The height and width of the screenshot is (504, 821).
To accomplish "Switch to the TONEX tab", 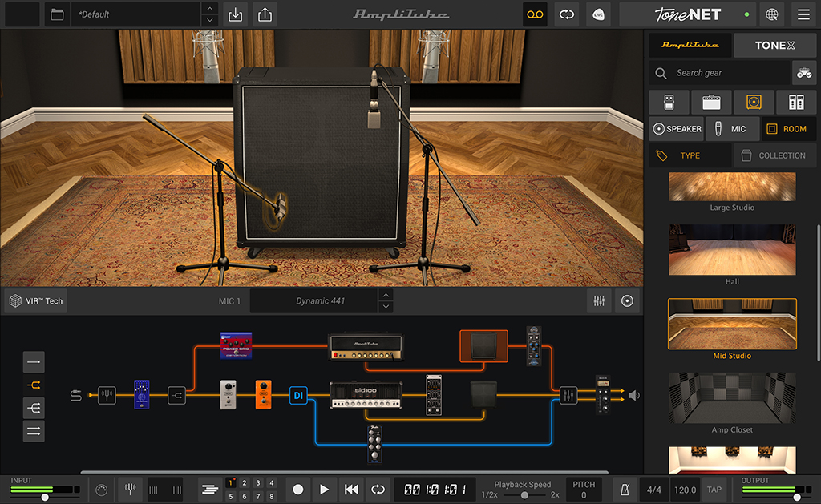I will [774, 45].
